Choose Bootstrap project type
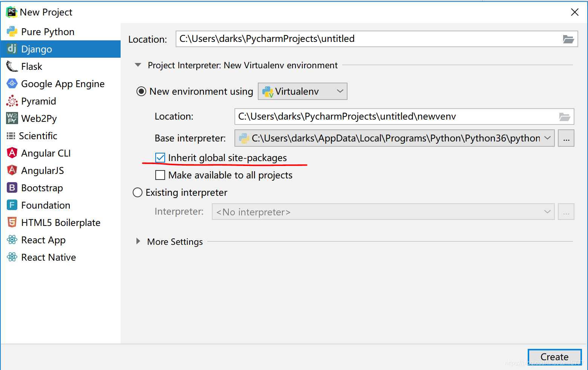Image resolution: width=588 pixels, height=370 pixels. click(61, 188)
